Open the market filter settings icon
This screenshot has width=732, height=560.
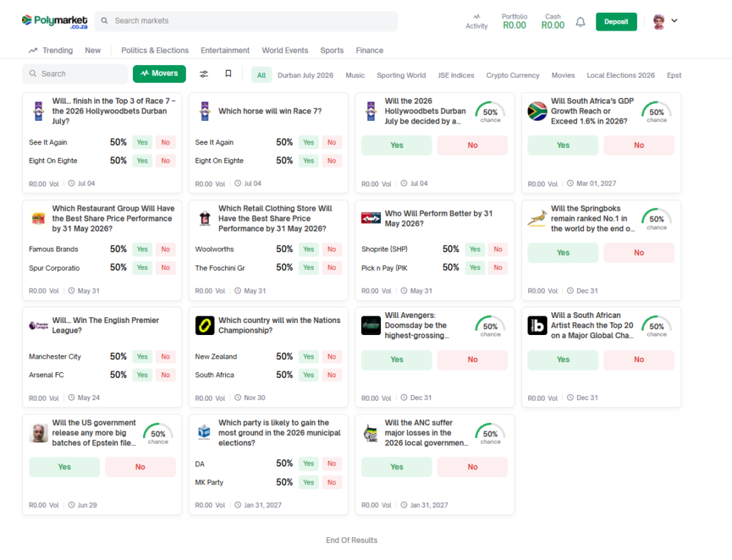(204, 74)
